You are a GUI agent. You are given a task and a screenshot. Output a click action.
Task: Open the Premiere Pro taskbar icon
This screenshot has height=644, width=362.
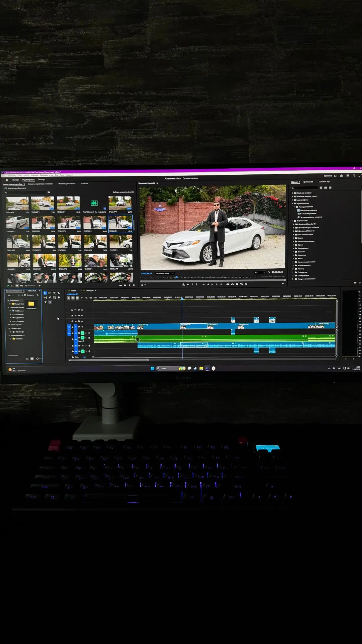[x=207, y=368]
